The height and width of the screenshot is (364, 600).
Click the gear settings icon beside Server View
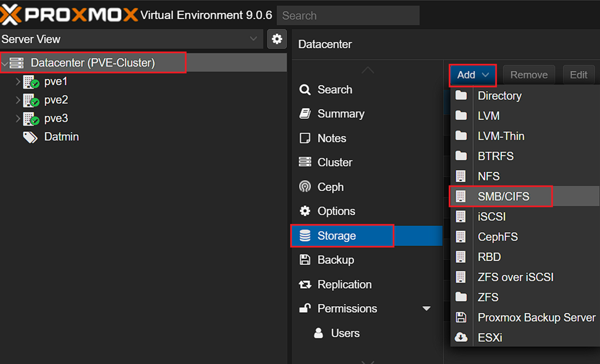tap(277, 39)
